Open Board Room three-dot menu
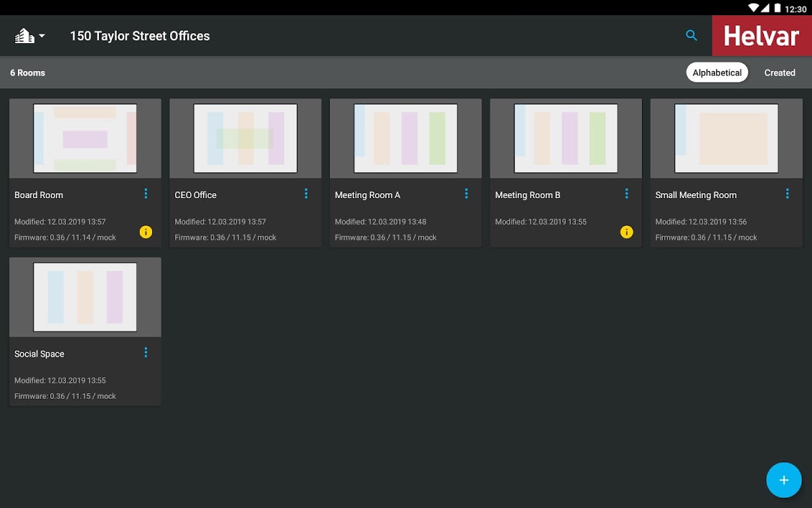The height and width of the screenshot is (508, 812). 146,194
